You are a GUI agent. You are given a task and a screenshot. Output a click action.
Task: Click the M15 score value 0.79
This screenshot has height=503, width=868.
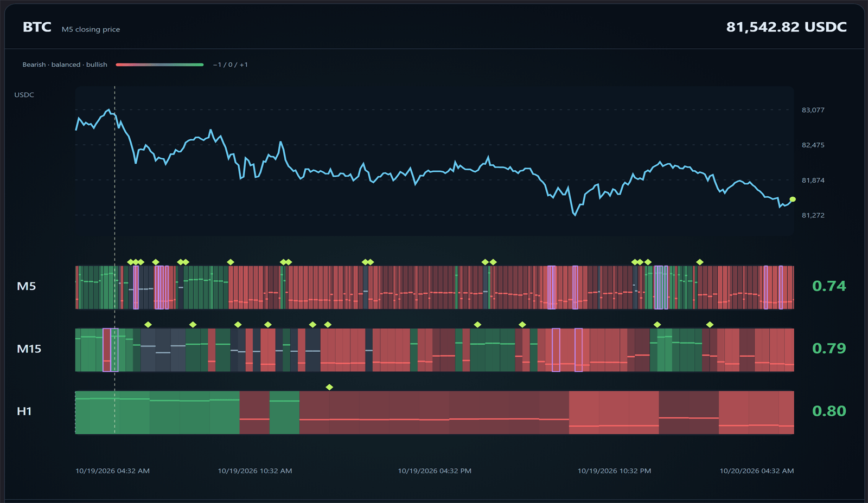tap(829, 349)
